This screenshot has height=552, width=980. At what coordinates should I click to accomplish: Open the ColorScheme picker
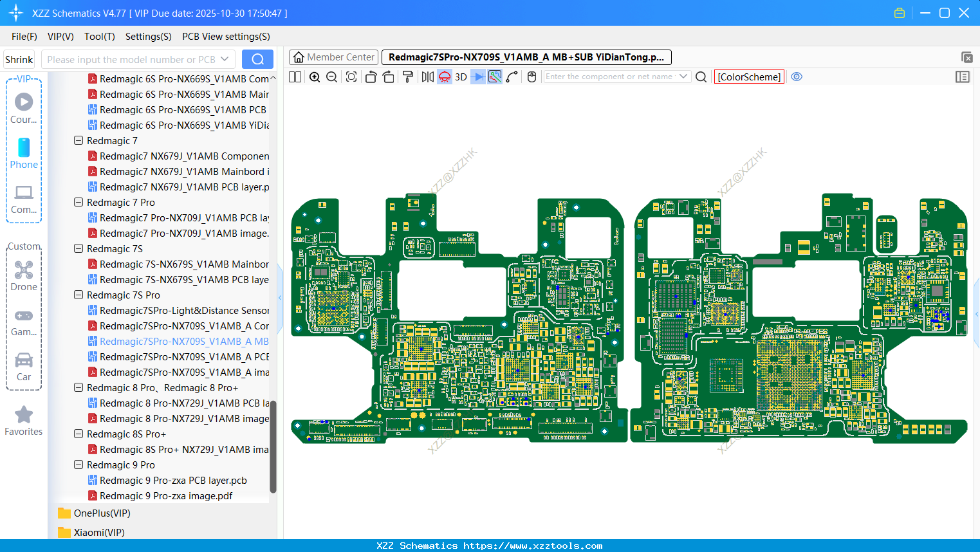pos(749,77)
